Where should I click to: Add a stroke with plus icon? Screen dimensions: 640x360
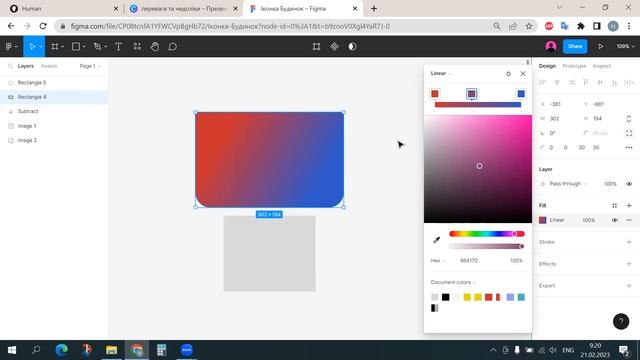point(629,242)
